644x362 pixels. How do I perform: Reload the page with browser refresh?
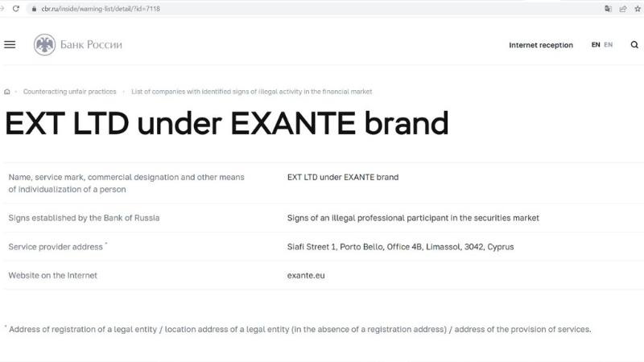pyautogui.click(x=15, y=8)
